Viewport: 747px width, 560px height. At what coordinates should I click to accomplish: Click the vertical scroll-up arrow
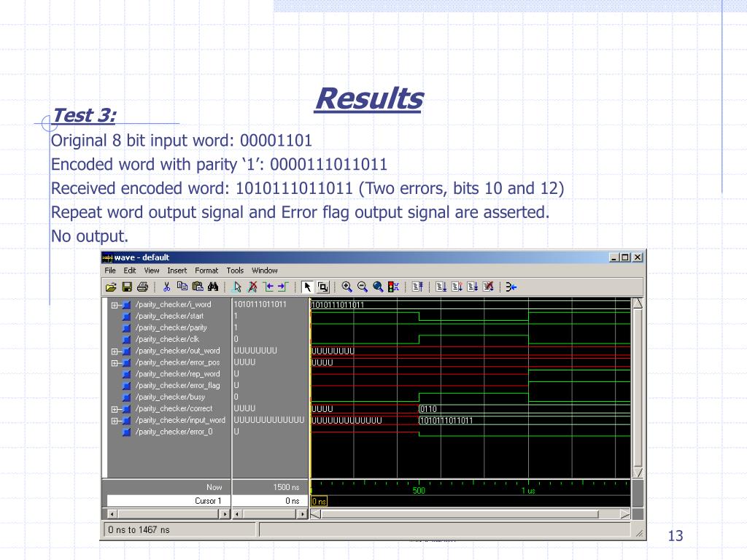pos(638,303)
